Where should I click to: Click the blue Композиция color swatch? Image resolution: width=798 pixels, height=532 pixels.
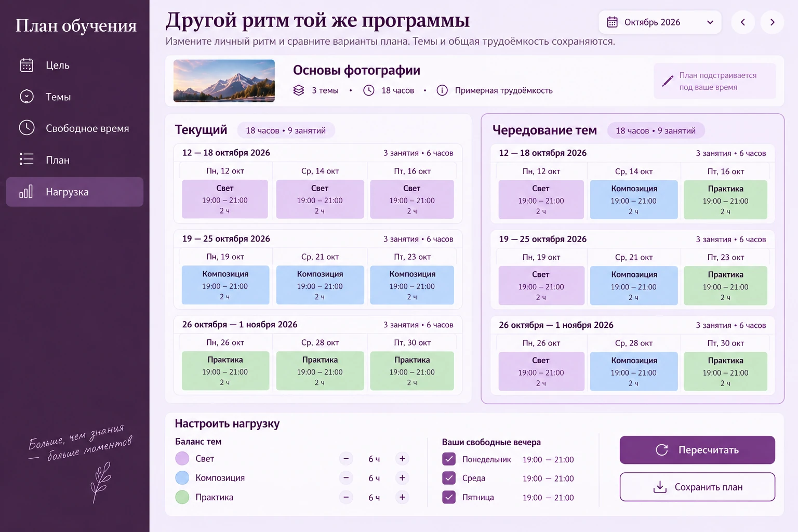182,478
